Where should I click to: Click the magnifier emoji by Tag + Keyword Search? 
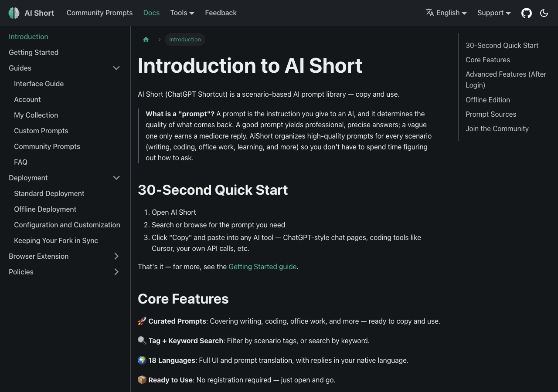coord(142,341)
